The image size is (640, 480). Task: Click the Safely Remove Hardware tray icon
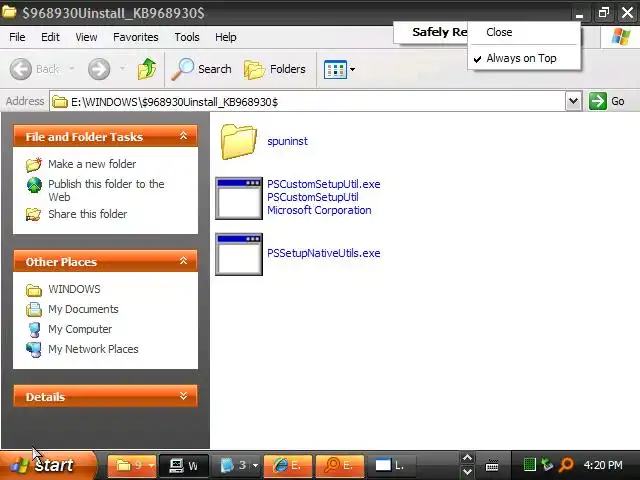[x=547, y=464]
